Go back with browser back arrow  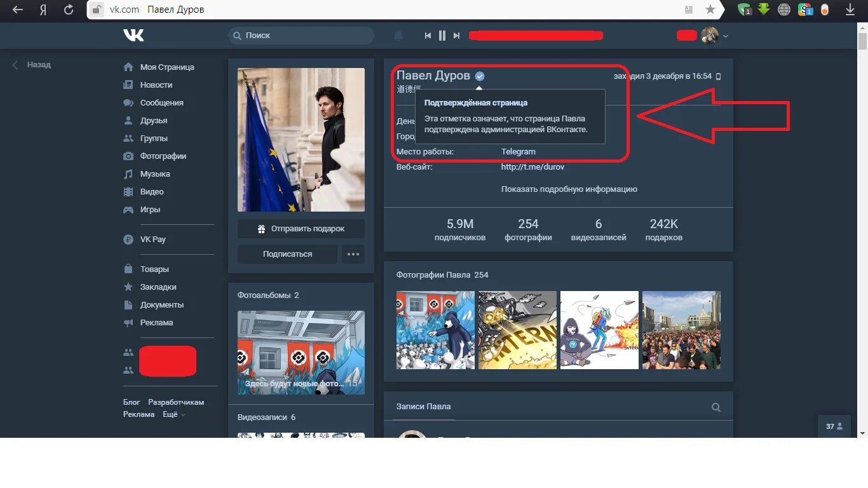18,10
